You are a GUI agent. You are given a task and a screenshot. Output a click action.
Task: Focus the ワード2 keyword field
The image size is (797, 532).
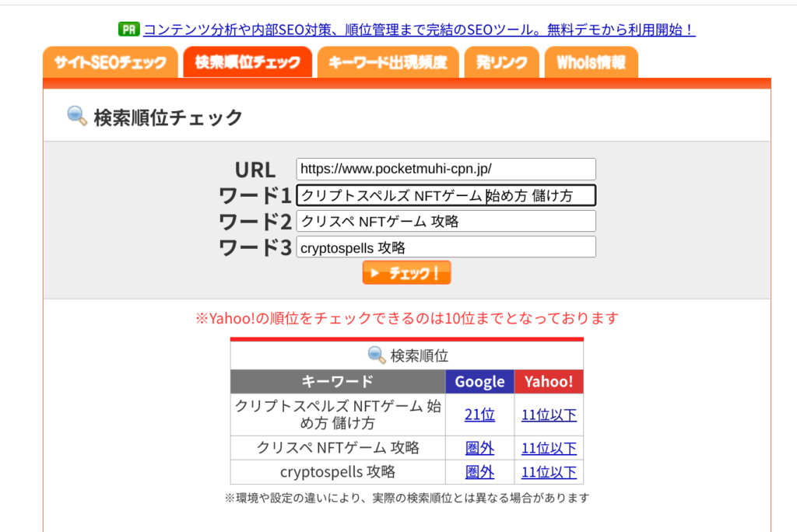tap(446, 221)
